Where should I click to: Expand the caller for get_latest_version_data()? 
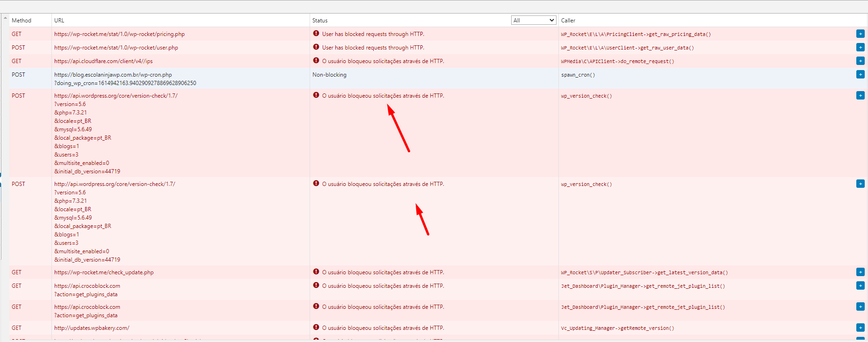click(860, 272)
